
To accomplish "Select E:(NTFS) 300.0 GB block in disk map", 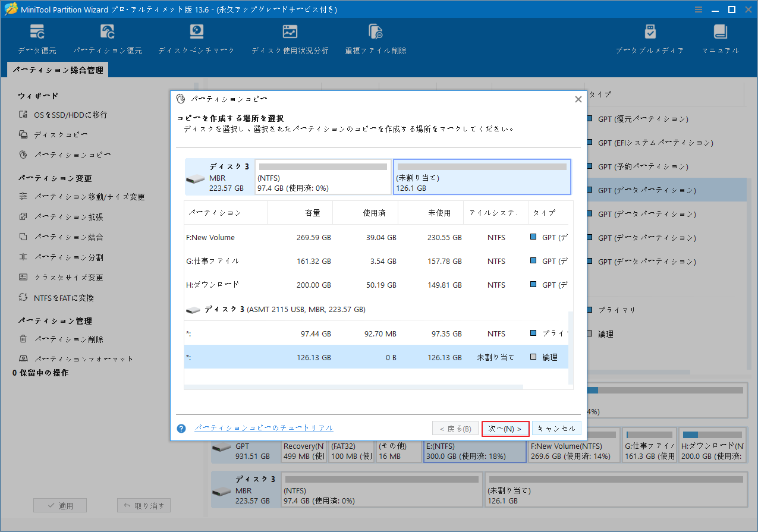I will coord(475,446).
